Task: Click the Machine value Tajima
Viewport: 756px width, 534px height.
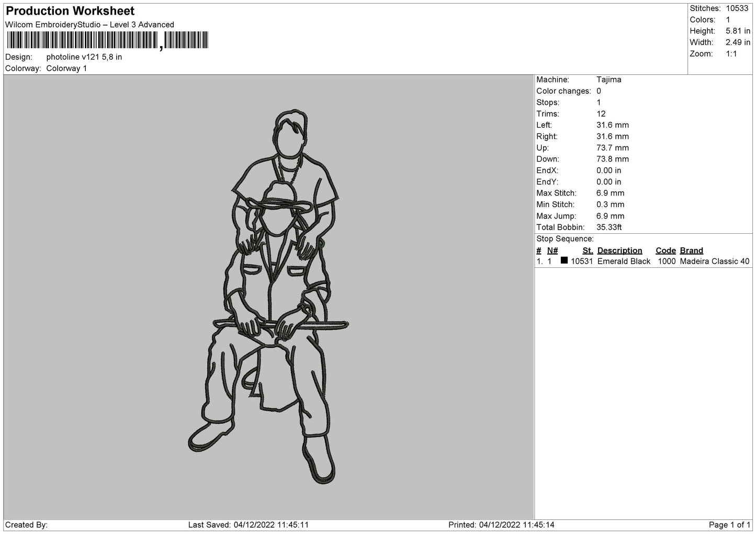Action: (x=609, y=79)
